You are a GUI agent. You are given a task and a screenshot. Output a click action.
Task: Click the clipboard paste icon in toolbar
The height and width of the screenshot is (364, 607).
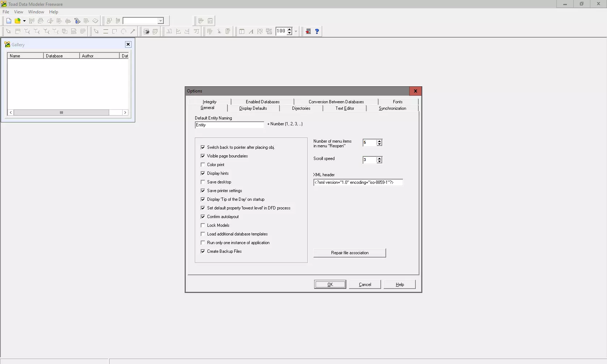pos(228,31)
